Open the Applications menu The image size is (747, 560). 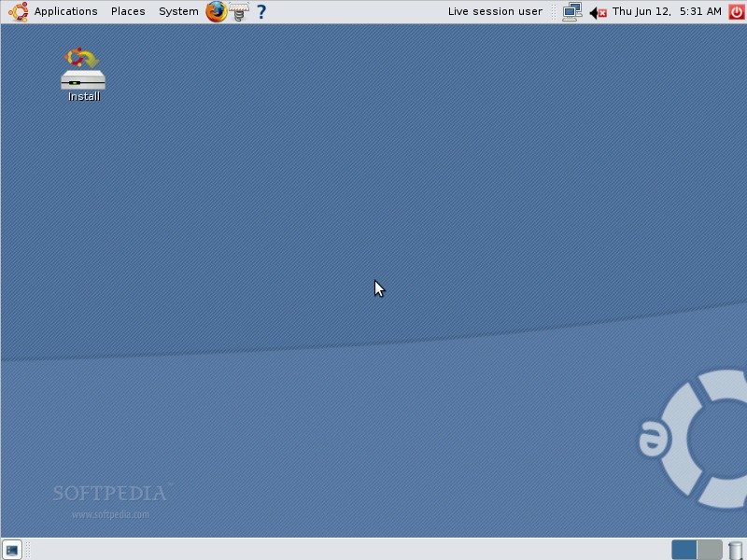tap(65, 11)
